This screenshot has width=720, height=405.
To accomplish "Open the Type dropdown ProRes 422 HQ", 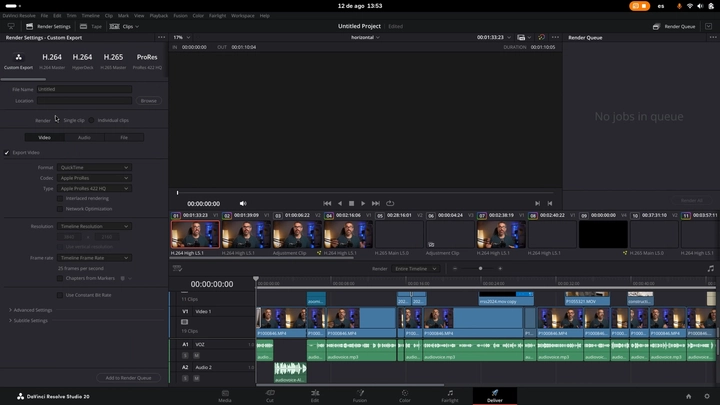I will pyautogui.click(x=94, y=189).
